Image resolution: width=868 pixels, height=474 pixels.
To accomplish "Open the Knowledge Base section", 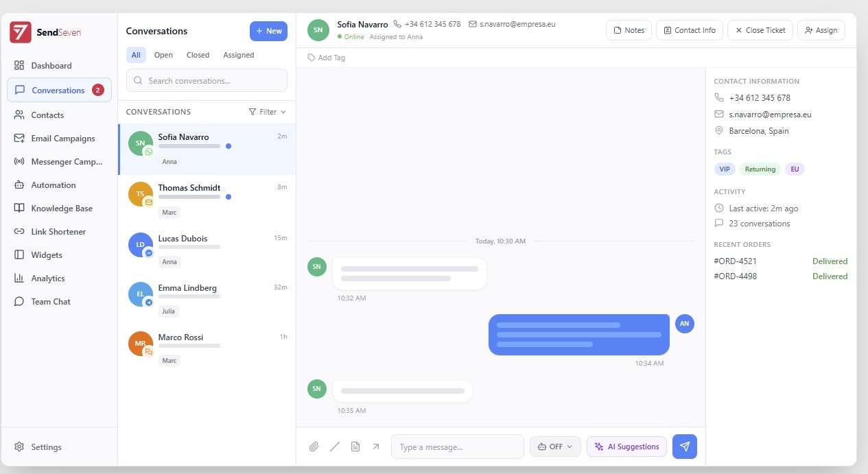I will click(61, 208).
